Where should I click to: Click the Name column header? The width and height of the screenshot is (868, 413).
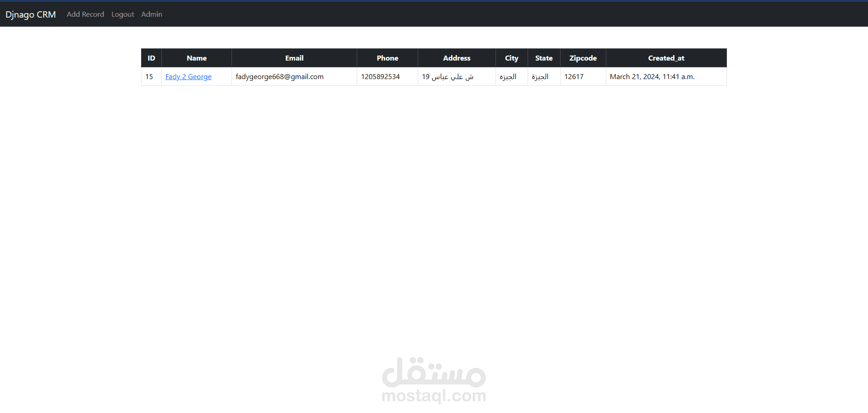point(197,58)
